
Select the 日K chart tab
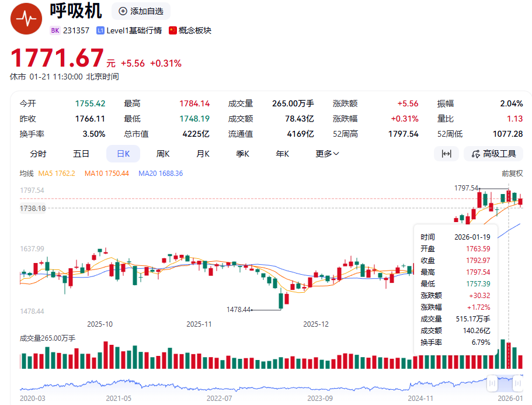[x=123, y=154]
